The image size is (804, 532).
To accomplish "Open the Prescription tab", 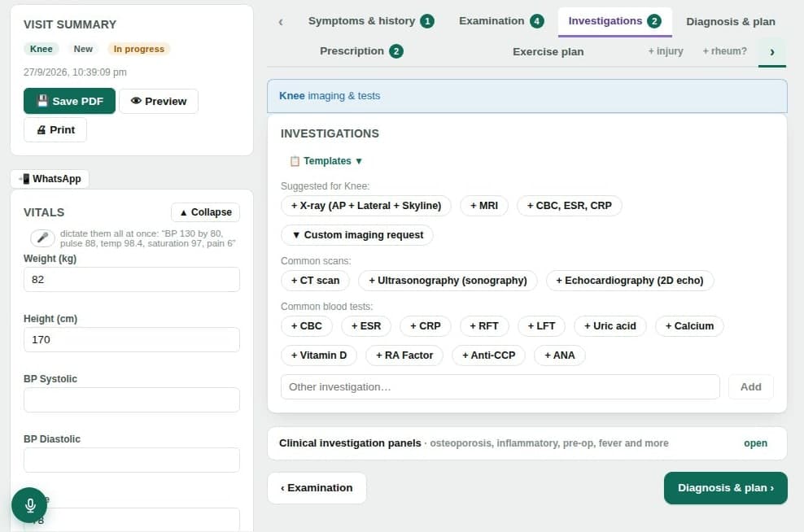I will 361,51.
